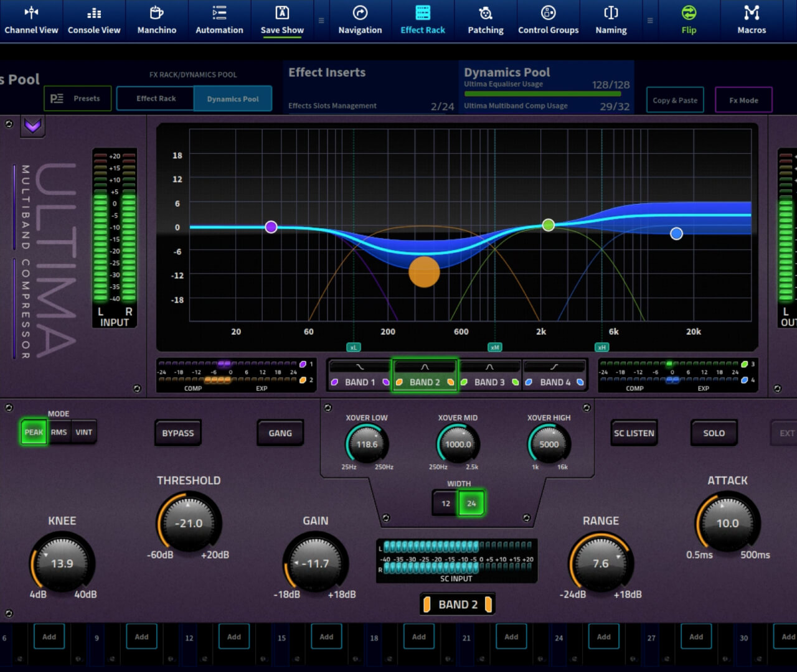Click the Bands 3-4 COMP/EXP meter
The image size is (797, 672).
coord(678,375)
